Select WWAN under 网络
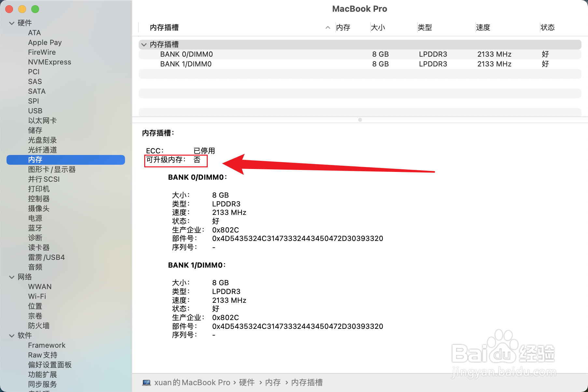This screenshot has width=588, height=392. tap(40, 287)
